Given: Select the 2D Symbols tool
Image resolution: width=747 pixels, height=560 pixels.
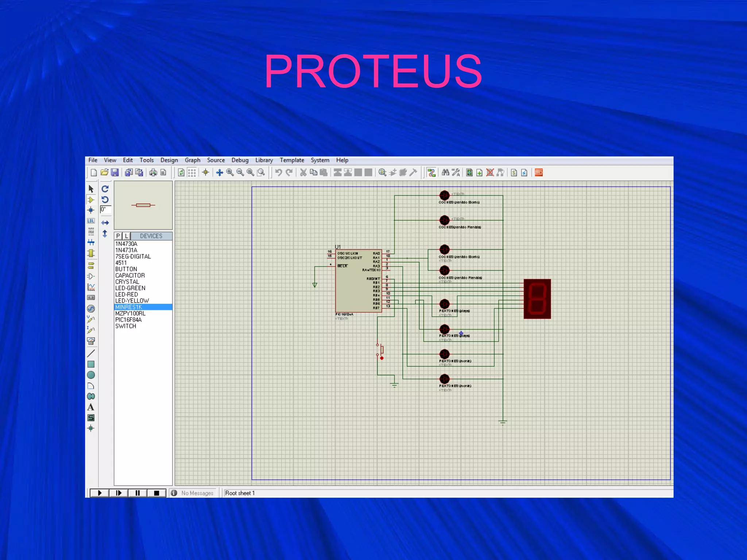Looking at the screenshot, I should (91, 418).
